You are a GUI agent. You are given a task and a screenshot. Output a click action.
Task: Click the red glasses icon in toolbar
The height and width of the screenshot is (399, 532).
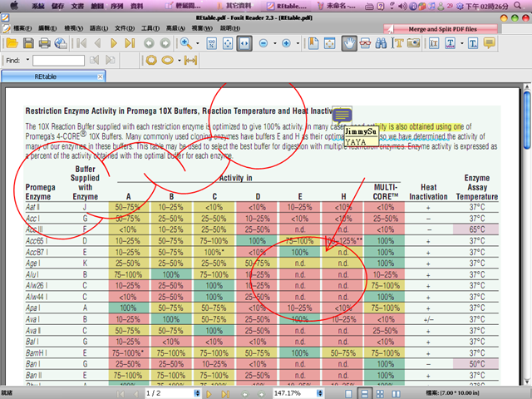[365, 43]
